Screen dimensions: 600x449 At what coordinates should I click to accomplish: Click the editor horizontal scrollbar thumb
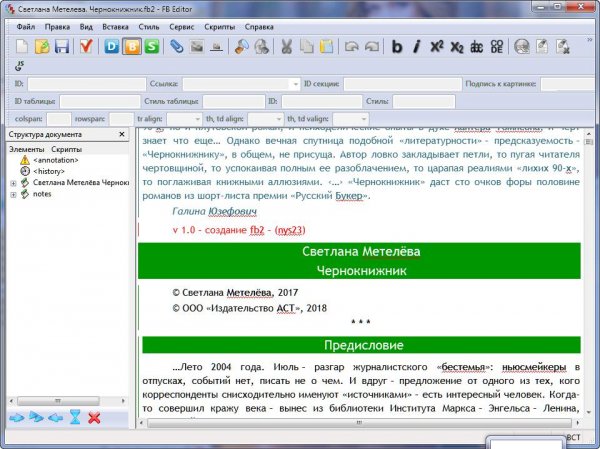(359, 423)
